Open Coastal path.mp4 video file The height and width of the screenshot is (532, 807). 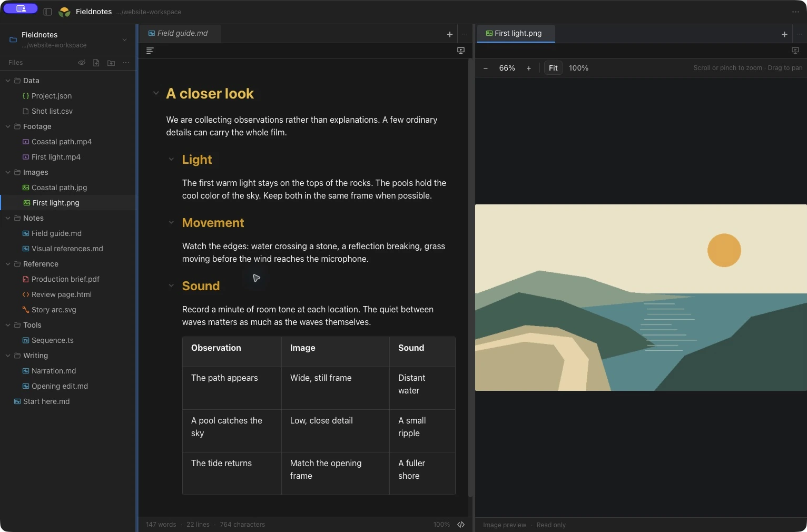62,142
